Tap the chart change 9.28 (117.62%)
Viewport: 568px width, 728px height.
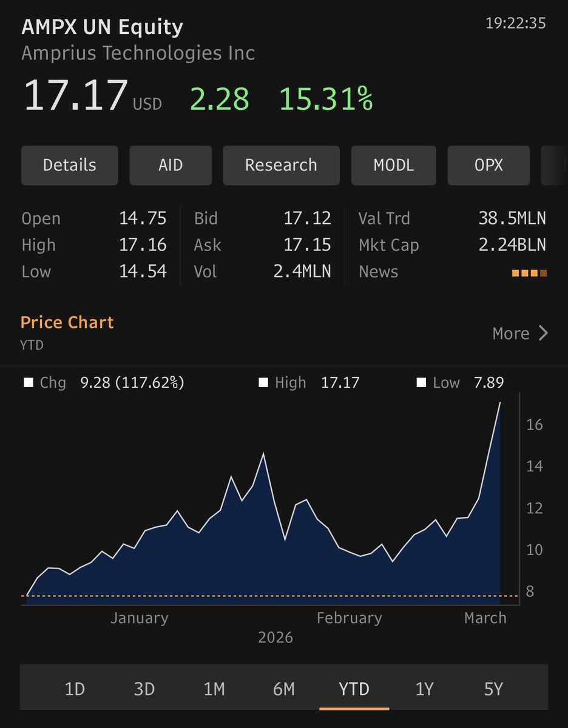[132, 383]
